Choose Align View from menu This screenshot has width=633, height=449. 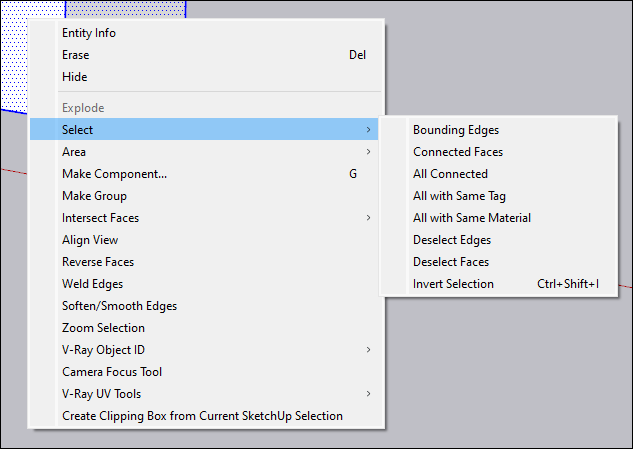coord(90,240)
